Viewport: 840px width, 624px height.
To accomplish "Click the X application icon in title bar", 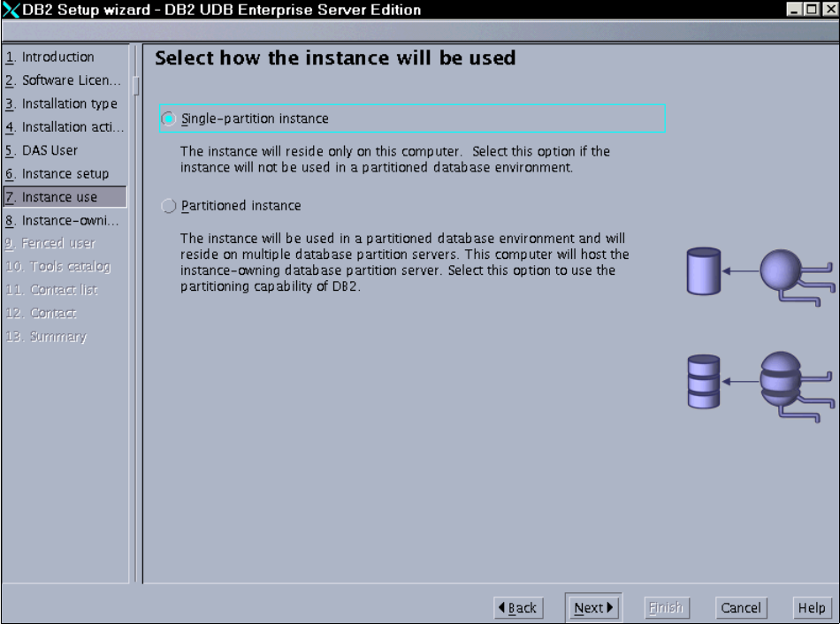I will point(9,11).
